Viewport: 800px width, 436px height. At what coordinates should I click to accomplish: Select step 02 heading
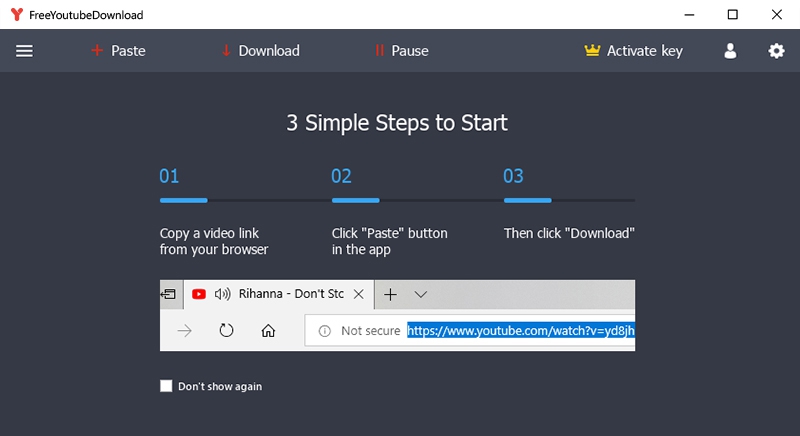(x=341, y=176)
